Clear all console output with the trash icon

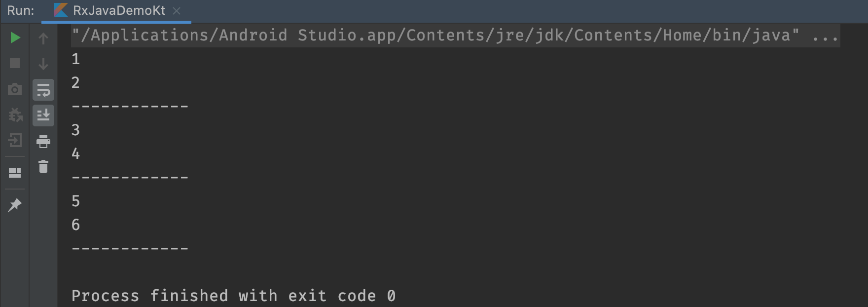pyautogui.click(x=43, y=167)
